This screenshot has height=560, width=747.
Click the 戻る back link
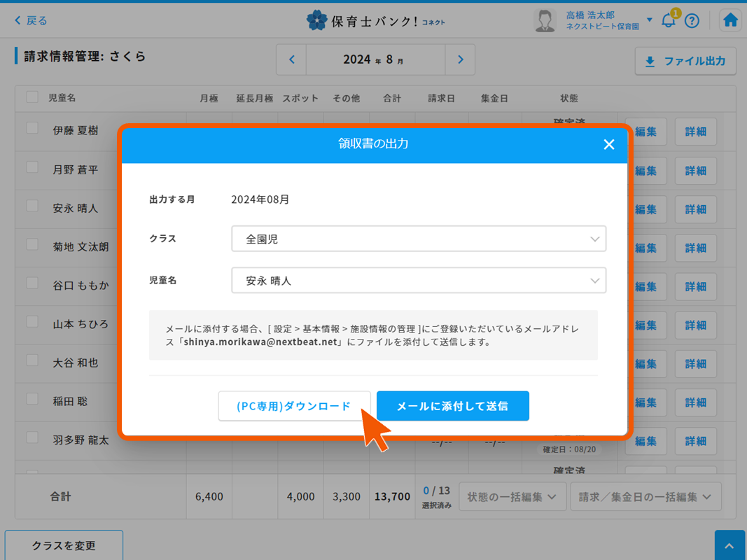click(x=31, y=21)
